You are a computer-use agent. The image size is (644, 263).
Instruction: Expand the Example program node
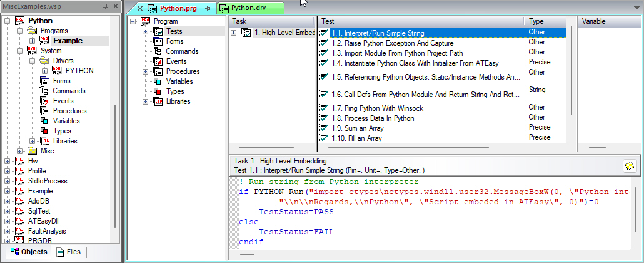(x=33, y=41)
